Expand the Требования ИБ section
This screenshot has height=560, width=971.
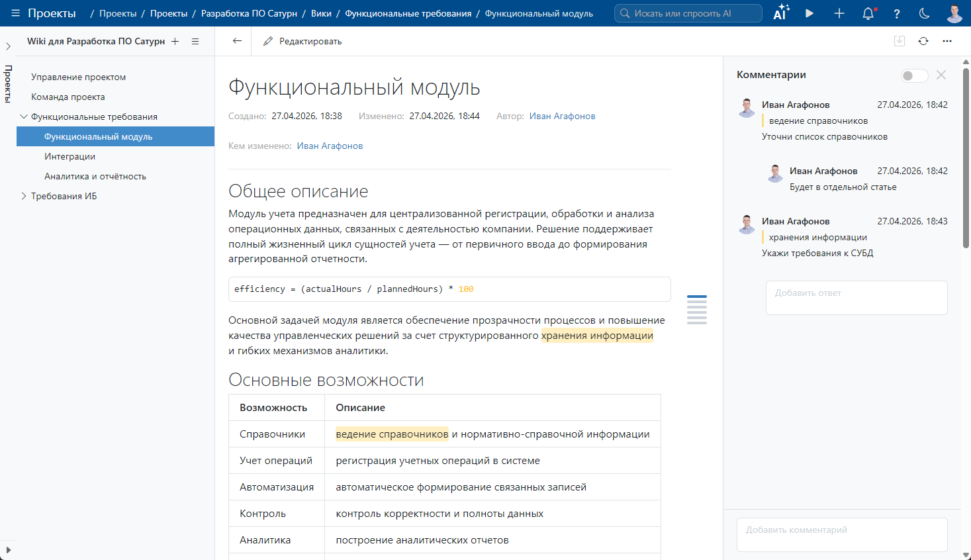pos(23,195)
